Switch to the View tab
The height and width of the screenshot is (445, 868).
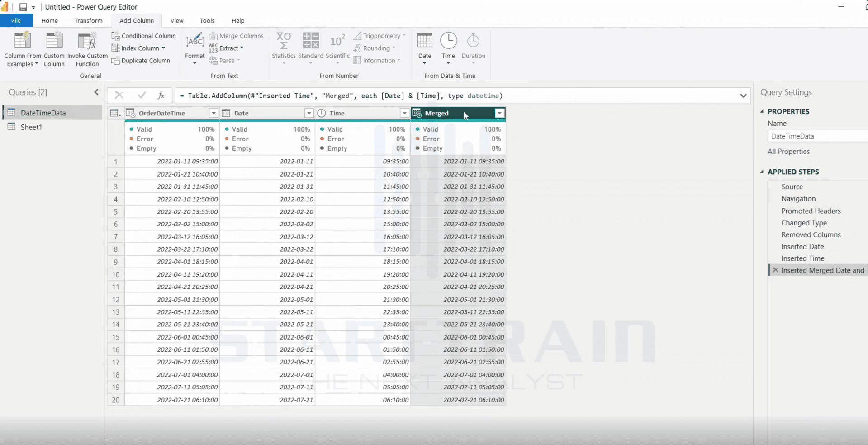176,21
